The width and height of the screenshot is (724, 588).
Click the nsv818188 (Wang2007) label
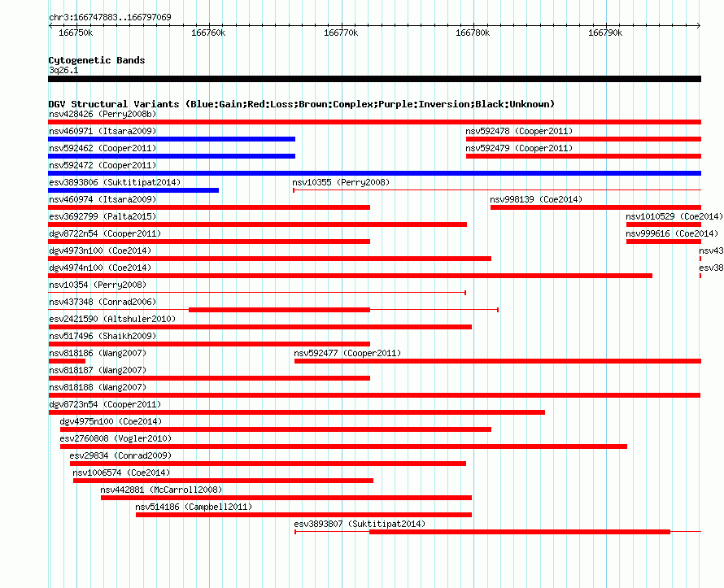(98, 387)
